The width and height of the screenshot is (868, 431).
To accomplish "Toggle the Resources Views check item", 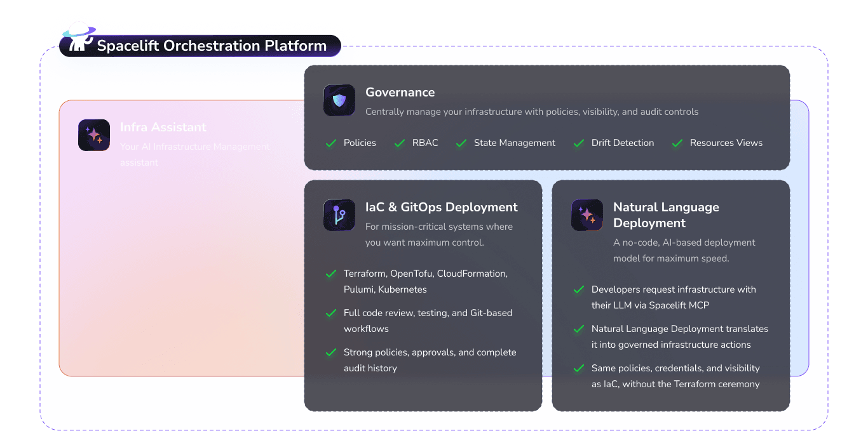I will point(677,143).
